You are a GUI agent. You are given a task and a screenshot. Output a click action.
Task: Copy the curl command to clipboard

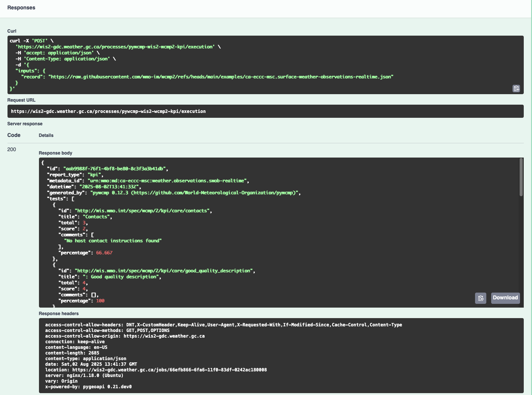(x=516, y=89)
